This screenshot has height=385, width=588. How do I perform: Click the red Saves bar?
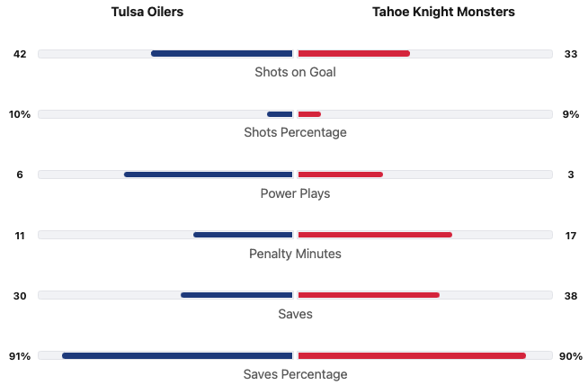tap(369, 295)
